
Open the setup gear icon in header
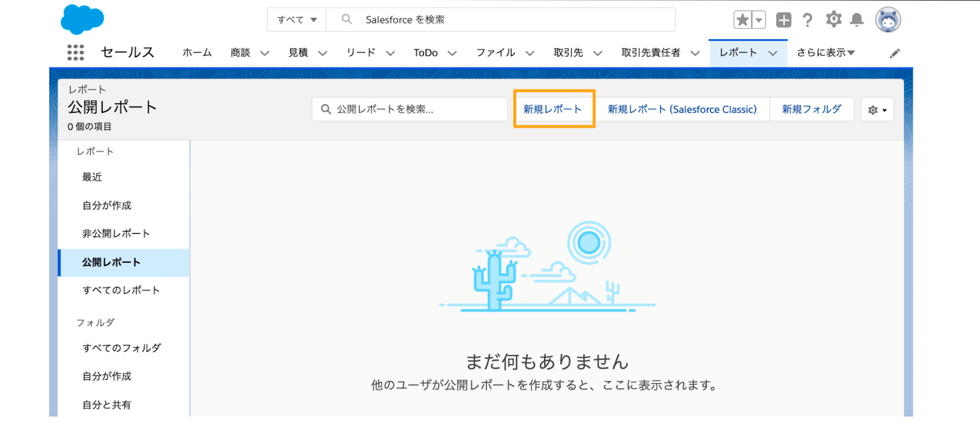834,20
